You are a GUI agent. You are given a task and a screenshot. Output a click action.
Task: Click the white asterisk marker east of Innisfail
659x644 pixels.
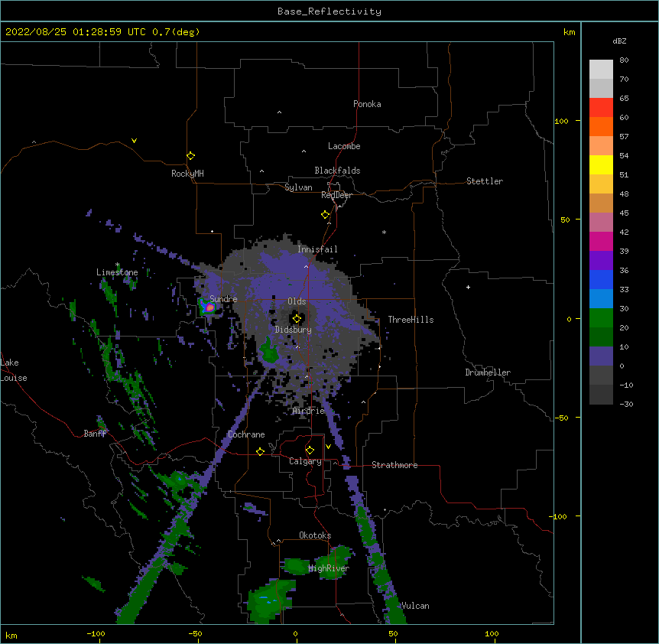[x=384, y=232]
